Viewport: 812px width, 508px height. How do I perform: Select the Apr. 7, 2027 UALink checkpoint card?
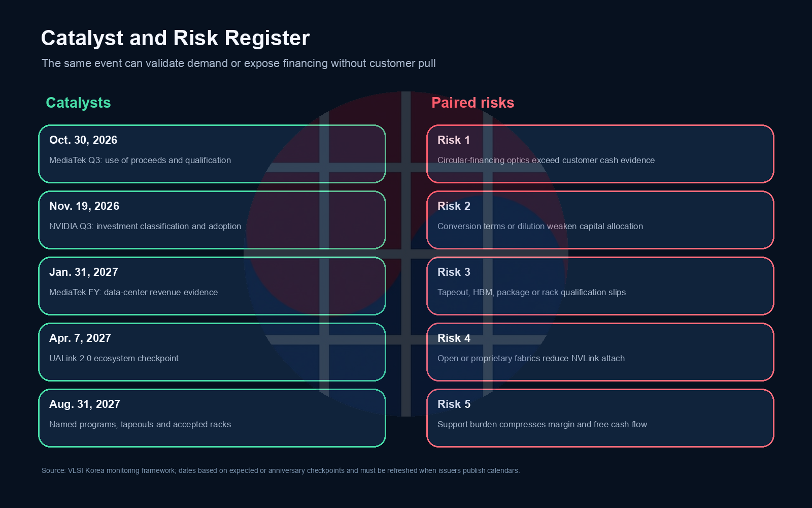(212, 352)
